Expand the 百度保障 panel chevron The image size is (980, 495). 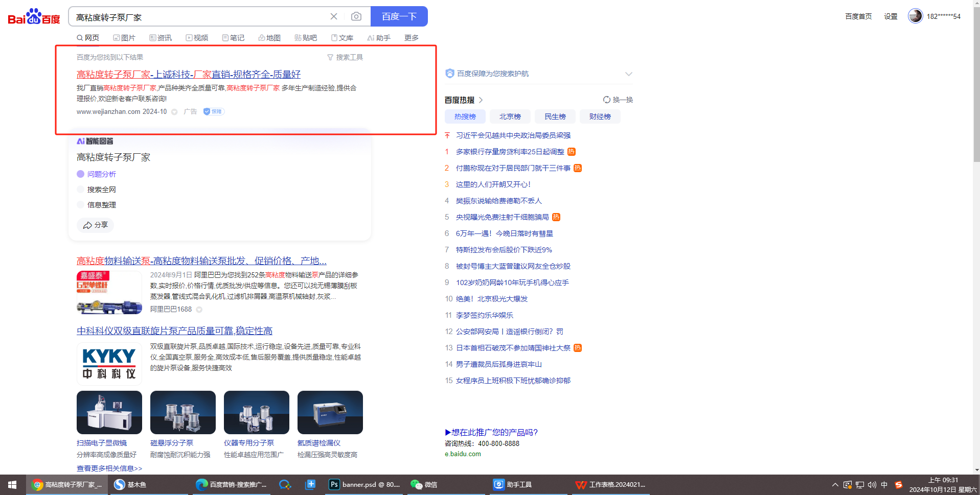(x=628, y=74)
